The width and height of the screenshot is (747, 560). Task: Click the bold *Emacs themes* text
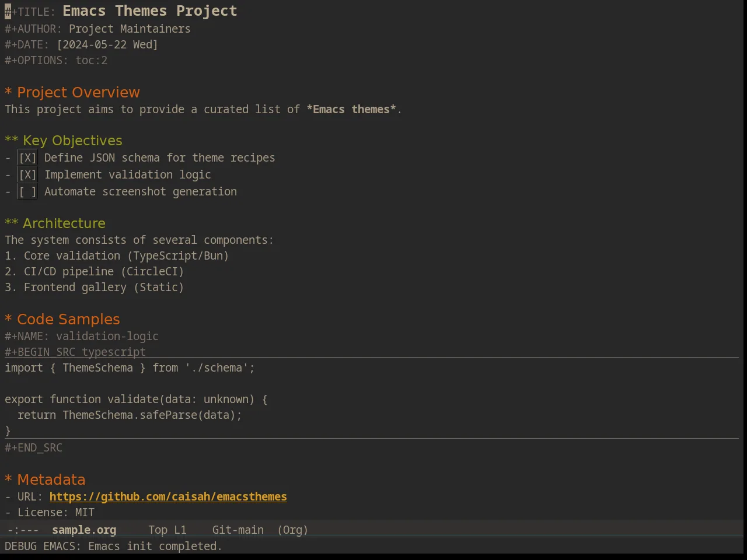click(351, 109)
